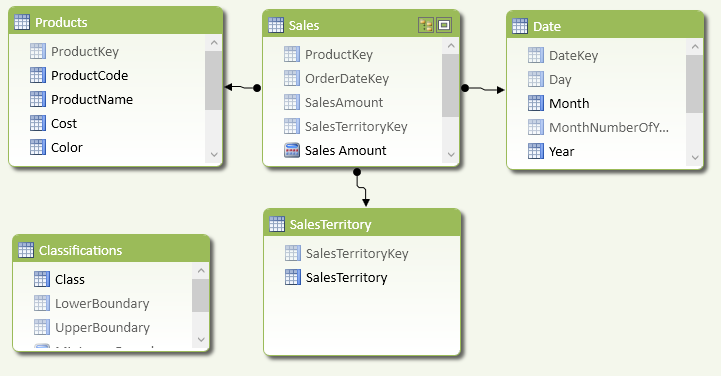Screen dimensions: 721x376
Task: Click the DateKey column icon
Action: pos(536,55)
